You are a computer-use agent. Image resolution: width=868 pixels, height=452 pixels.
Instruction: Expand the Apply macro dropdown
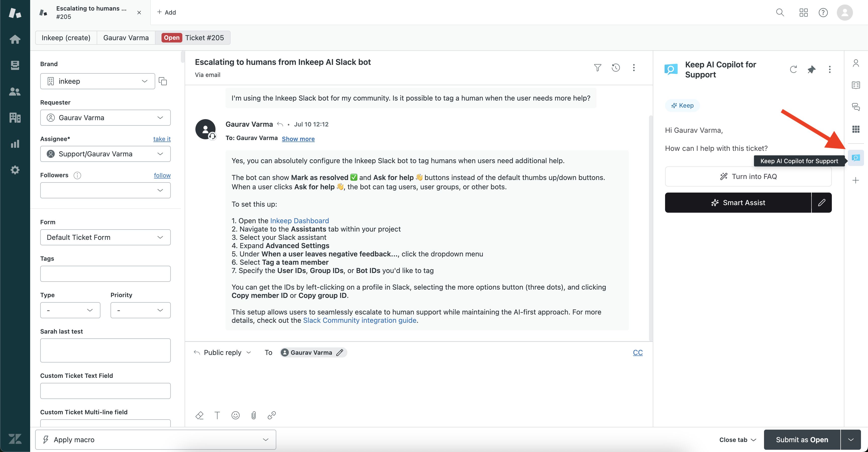(x=155, y=439)
